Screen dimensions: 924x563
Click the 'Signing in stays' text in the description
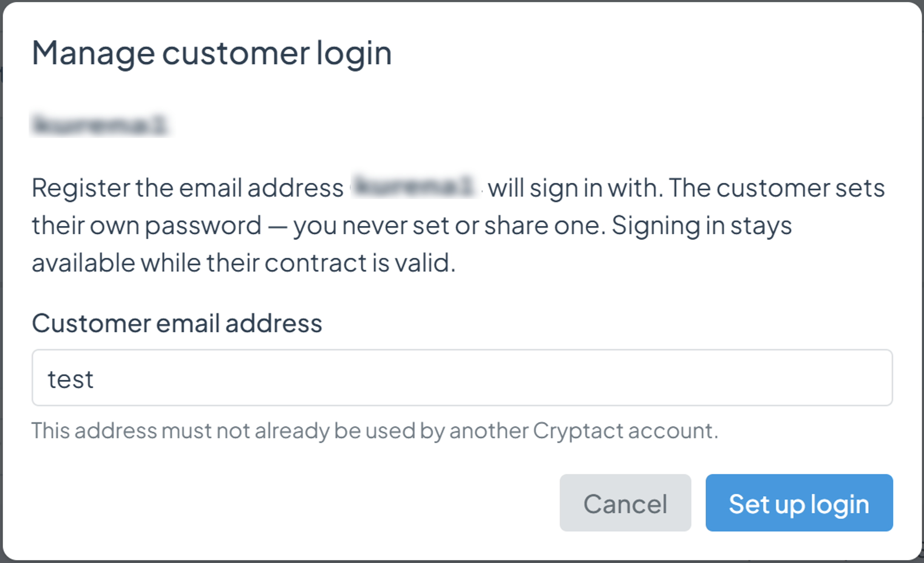point(702,226)
